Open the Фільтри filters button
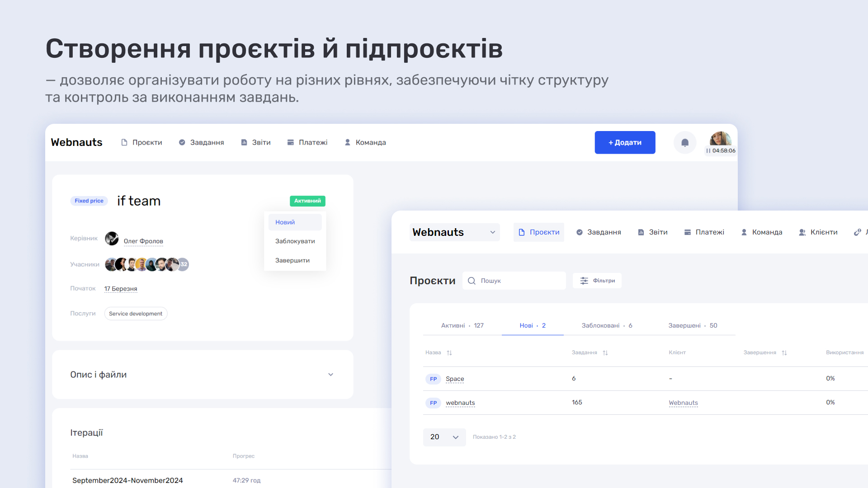Image resolution: width=868 pixels, height=488 pixels. pos(597,281)
